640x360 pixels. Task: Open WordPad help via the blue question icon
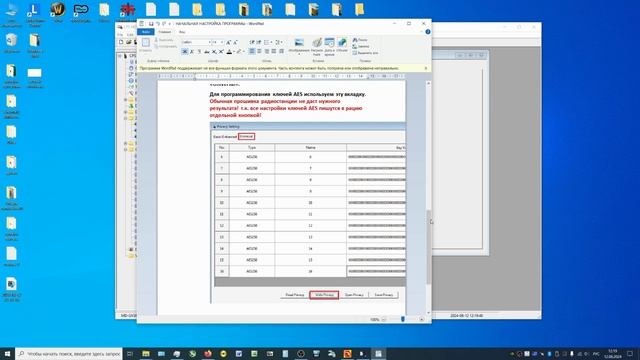(428, 32)
